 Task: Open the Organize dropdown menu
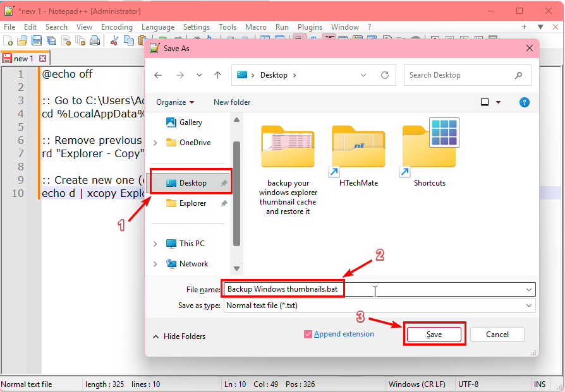click(x=175, y=102)
